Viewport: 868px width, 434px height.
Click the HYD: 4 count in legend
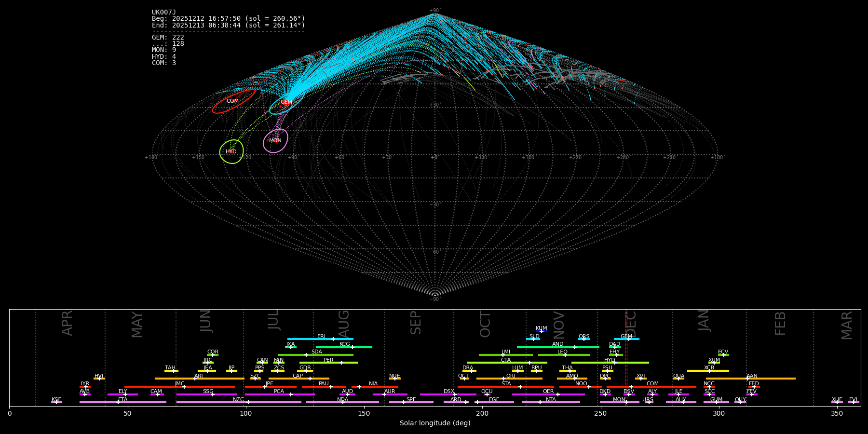click(x=164, y=57)
